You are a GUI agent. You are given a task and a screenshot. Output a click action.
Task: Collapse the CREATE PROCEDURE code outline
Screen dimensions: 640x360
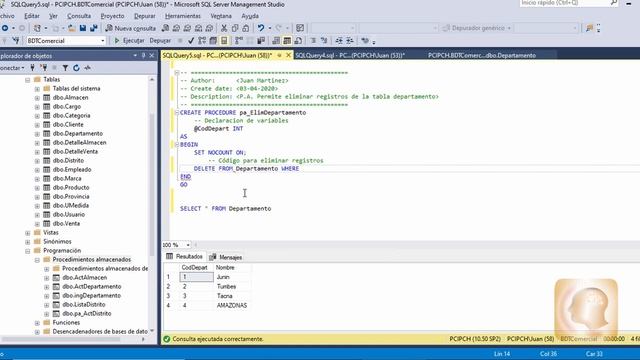pos(177,112)
